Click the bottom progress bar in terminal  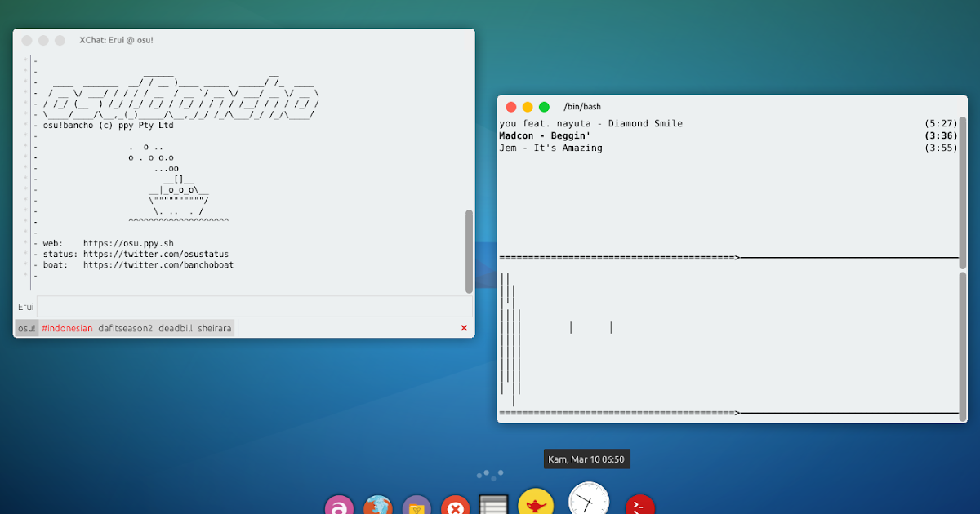pyautogui.click(x=728, y=414)
